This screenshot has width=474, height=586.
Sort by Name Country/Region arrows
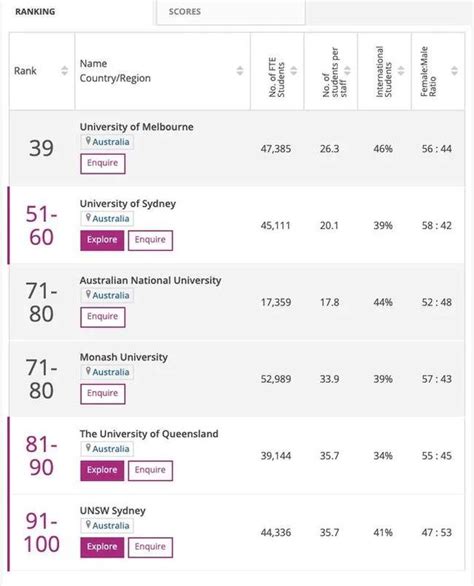[x=240, y=70]
